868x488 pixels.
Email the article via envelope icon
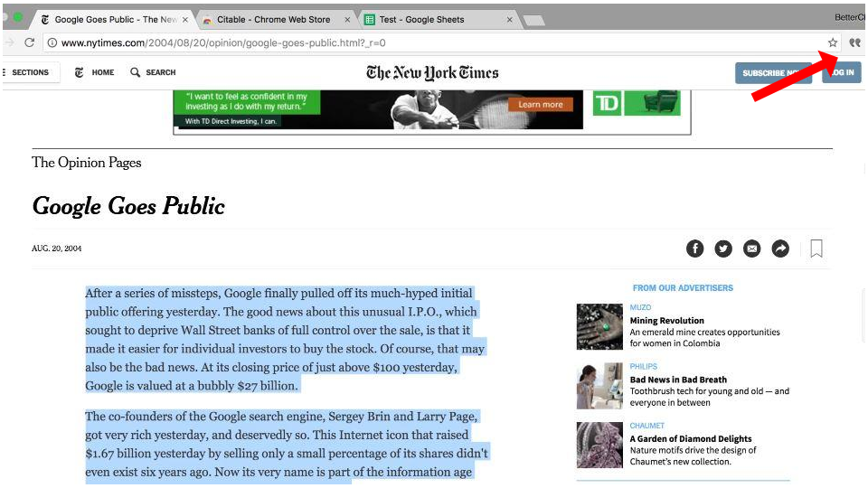(x=751, y=249)
